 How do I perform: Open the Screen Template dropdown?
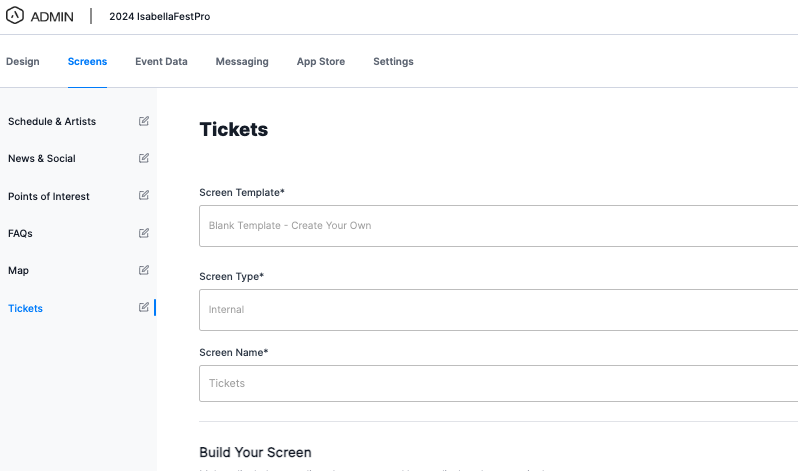click(498, 226)
